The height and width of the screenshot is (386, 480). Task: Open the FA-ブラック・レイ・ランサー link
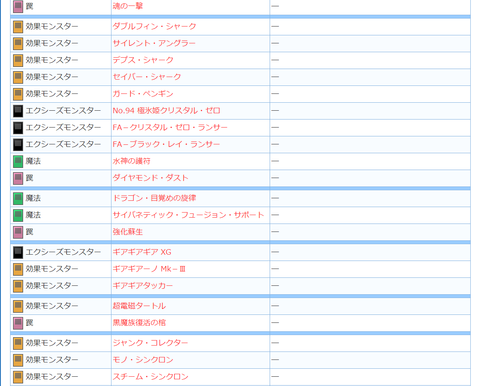point(166,144)
